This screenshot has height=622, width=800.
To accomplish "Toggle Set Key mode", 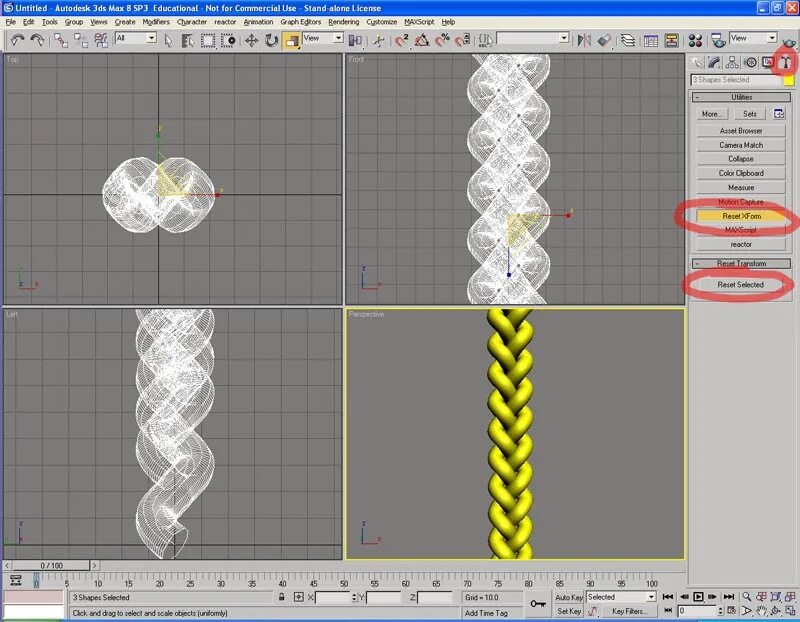I will pos(570,610).
